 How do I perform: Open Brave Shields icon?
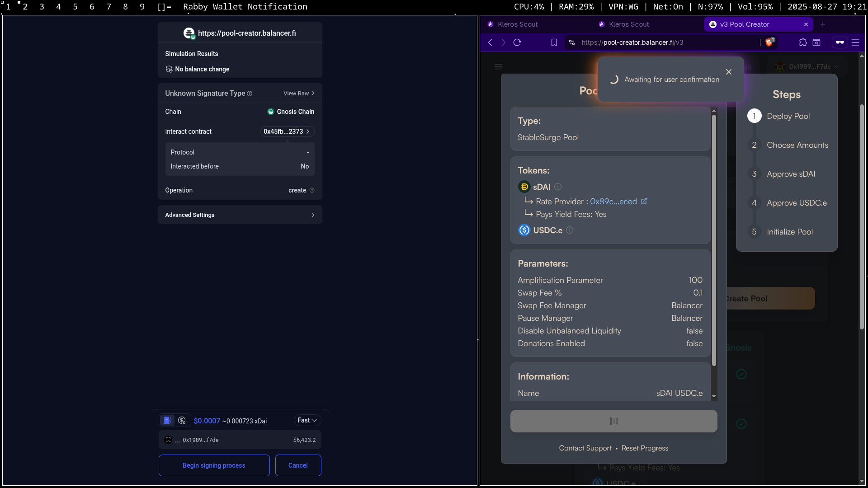click(769, 42)
